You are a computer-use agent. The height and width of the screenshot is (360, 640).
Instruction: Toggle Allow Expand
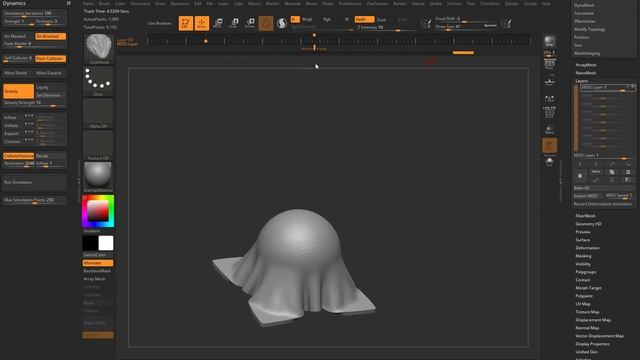(x=51, y=73)
